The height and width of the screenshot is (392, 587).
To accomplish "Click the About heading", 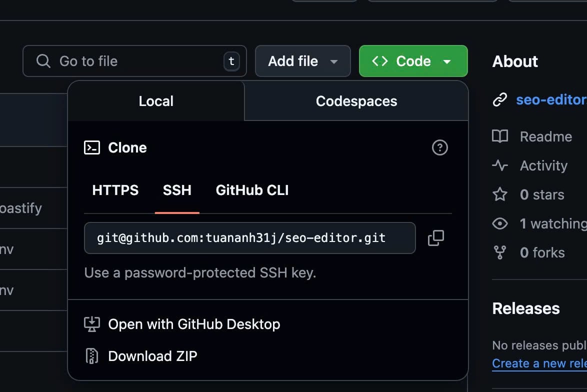I will click(x=515, y=61).
